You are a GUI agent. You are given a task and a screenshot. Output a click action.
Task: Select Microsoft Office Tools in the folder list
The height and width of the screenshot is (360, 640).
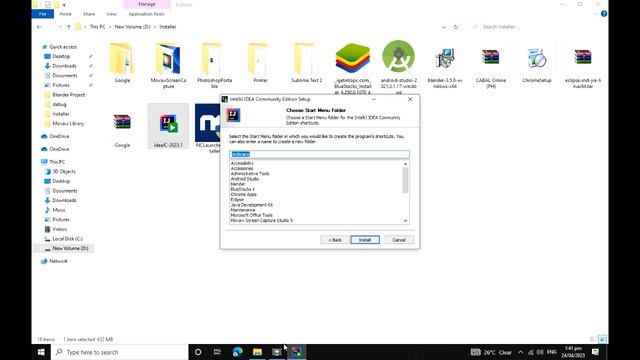click(x=251, y=215)
